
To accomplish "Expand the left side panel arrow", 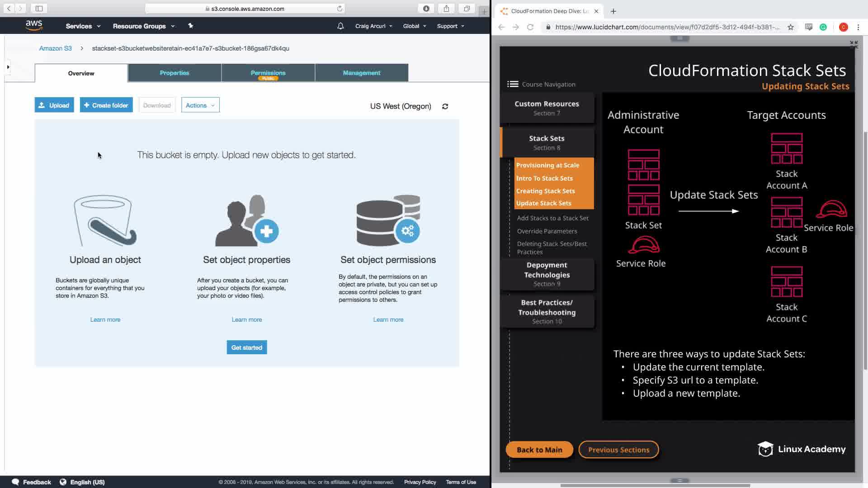I will tap(8, 67).
